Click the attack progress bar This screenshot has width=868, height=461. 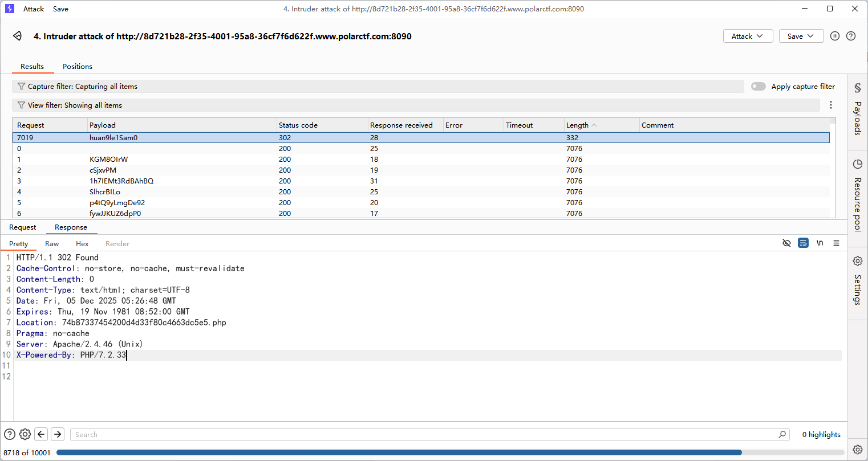399,452
